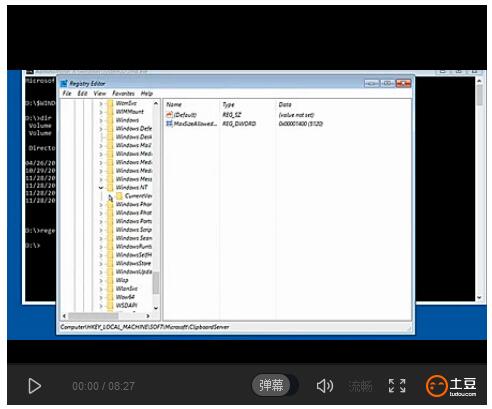This screenshot has width=492, height=409.
Task: Click the WindowsUpda folder icon
Action: point(110,272)
